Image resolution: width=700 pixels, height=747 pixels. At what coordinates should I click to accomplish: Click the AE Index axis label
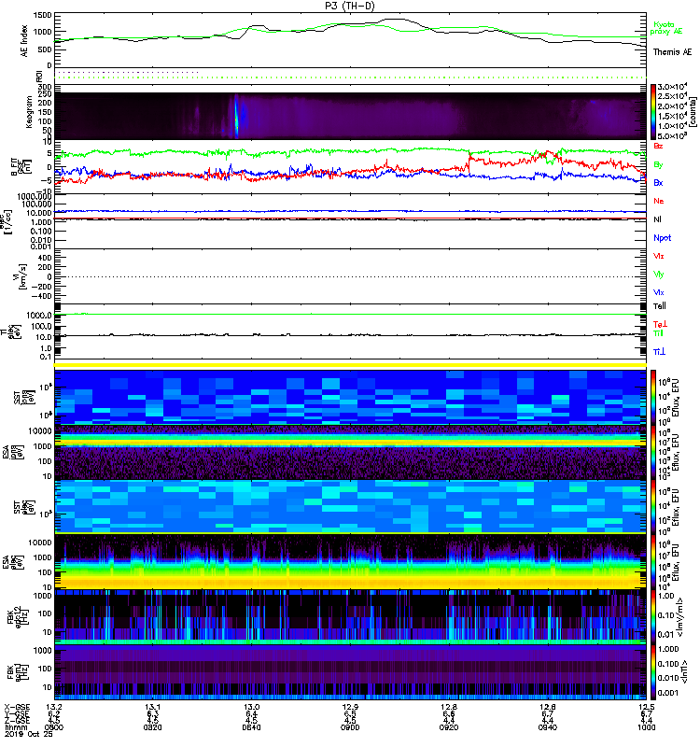(x=24, y=41)
